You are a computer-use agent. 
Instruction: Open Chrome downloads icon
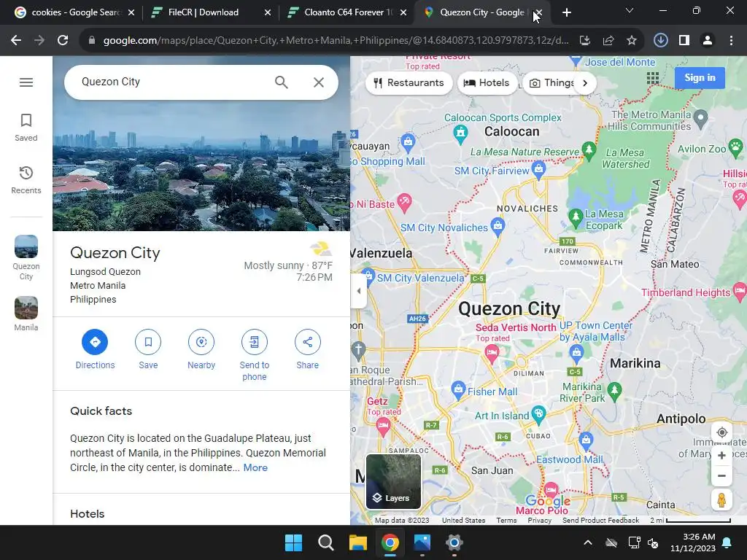[x=660, y=41]
